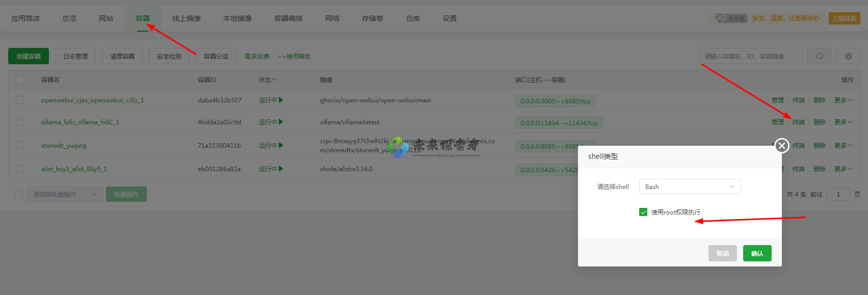Uncheck the use root permission checkbox
This screenshot has width=868, height=295.
(x=643, y=212)
